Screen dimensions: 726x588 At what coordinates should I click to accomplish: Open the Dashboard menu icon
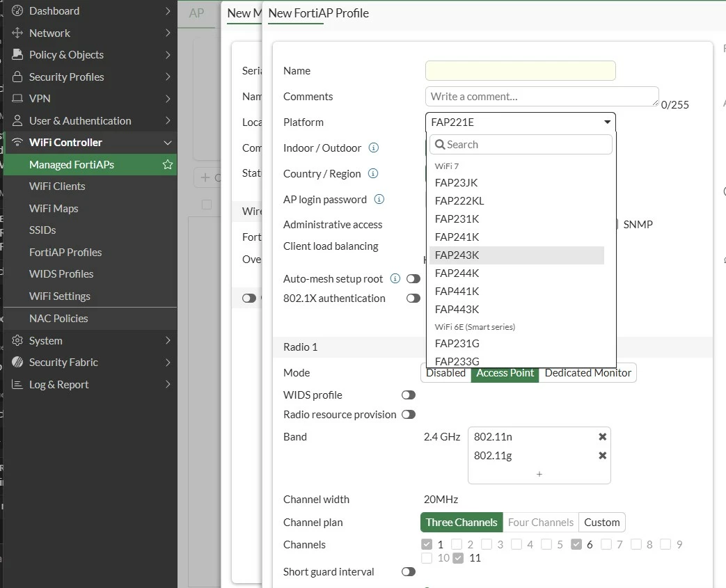17,10
